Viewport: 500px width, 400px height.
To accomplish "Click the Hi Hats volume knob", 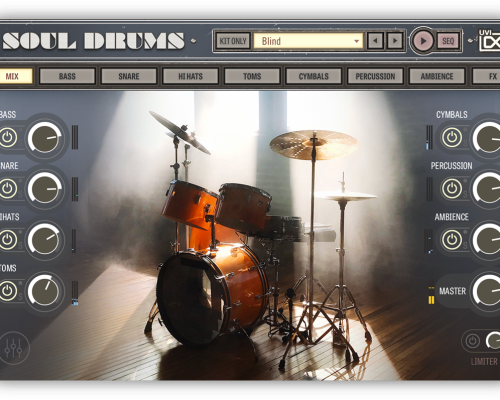I will pos(45,240).
